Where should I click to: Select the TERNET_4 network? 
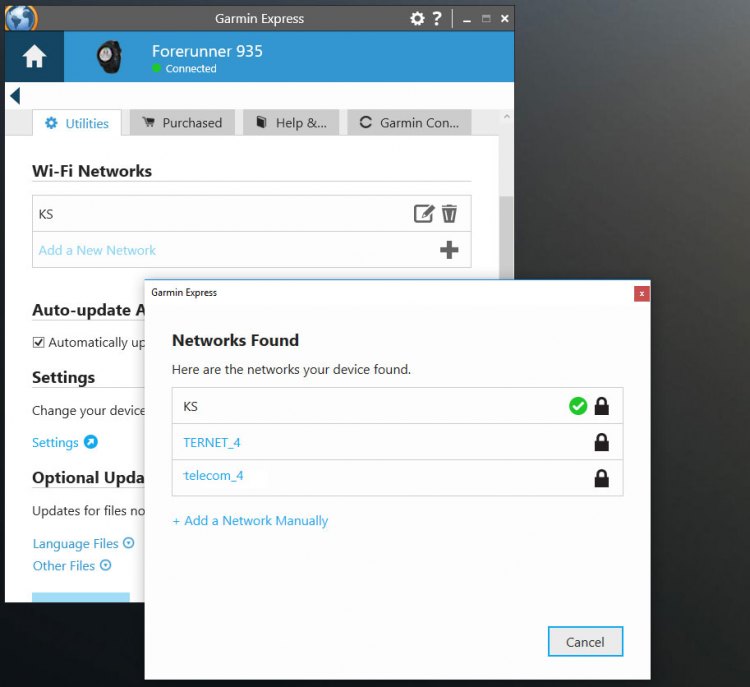[397, 442]
